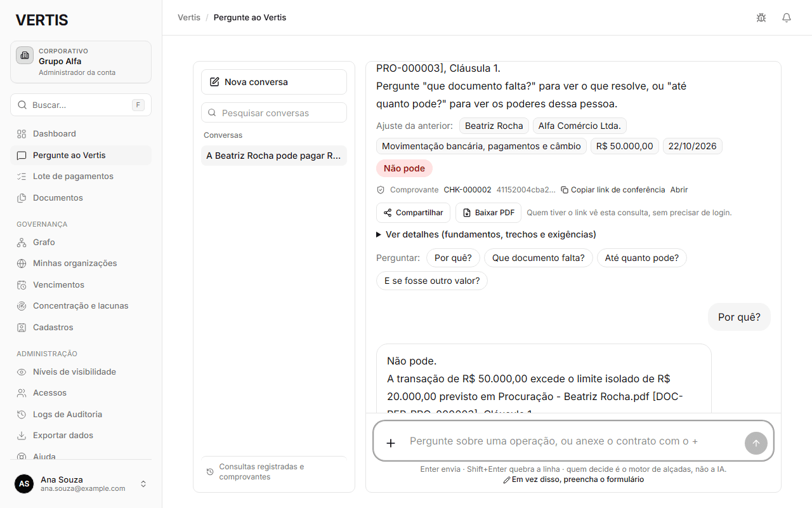
Task: Send the message with arrow button
Action: tap(756, 443)
